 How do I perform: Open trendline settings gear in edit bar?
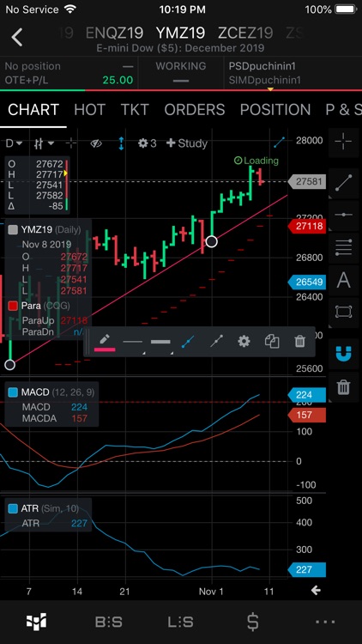click(x=244, y=341)
